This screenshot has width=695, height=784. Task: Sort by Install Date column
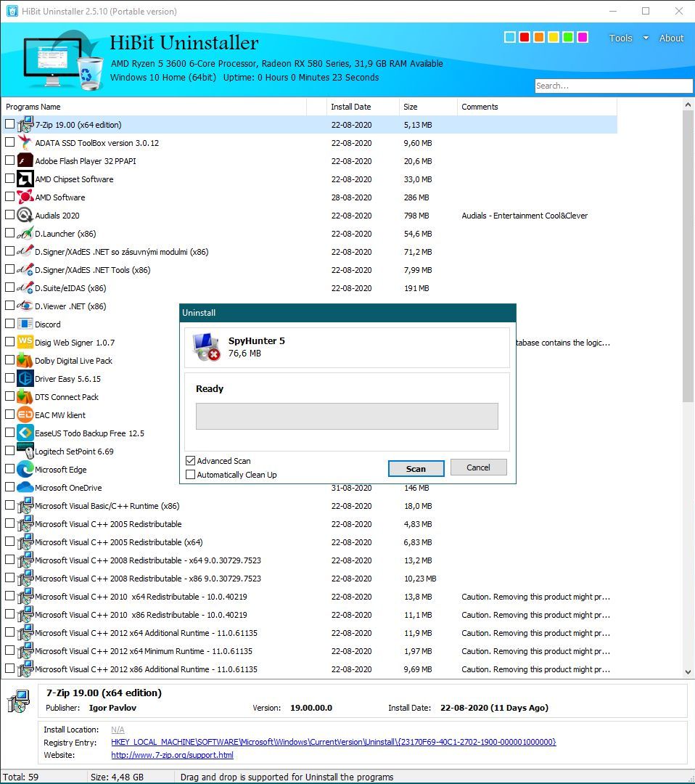[362, 107]
